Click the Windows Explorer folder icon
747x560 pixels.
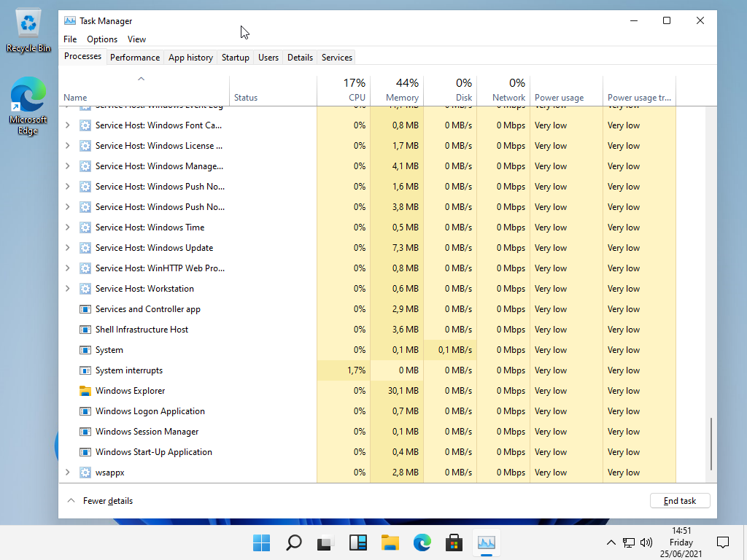(85, 391)
